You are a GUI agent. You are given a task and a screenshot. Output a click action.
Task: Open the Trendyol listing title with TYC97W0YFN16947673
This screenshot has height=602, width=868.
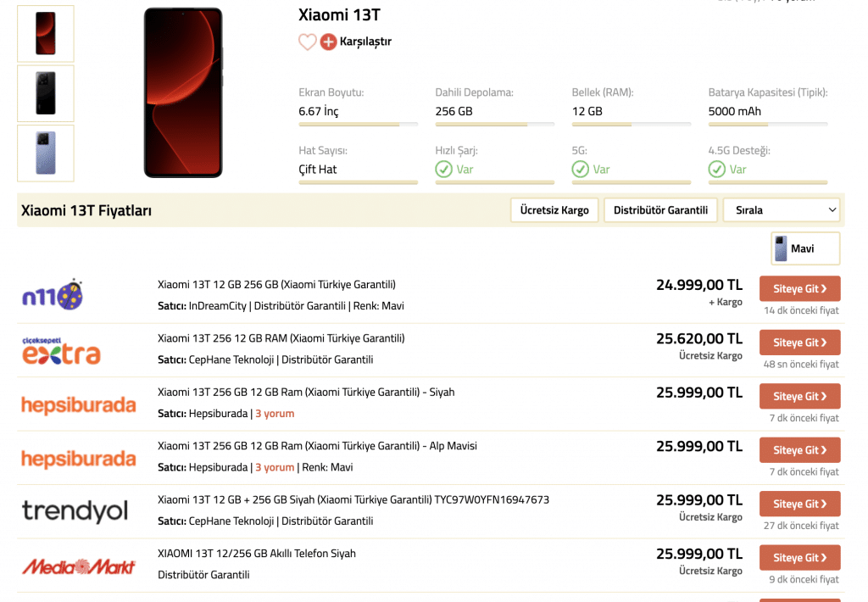tap(353, 499)
